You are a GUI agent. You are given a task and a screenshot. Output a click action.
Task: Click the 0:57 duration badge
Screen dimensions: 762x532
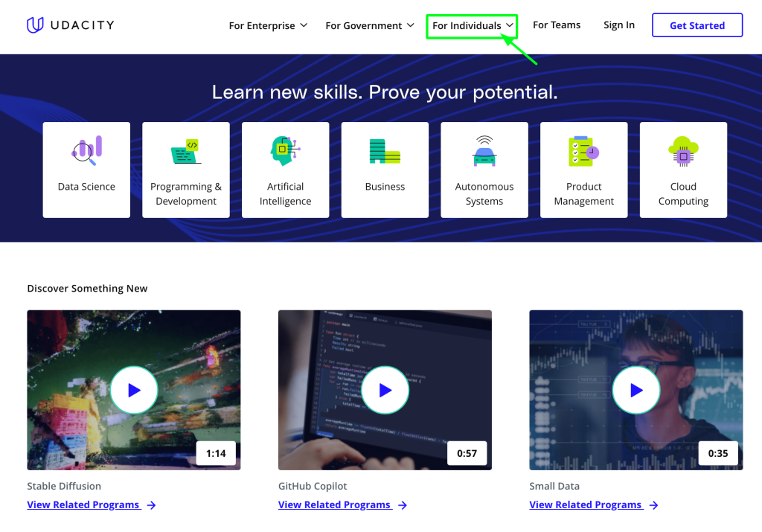[467, 453]
